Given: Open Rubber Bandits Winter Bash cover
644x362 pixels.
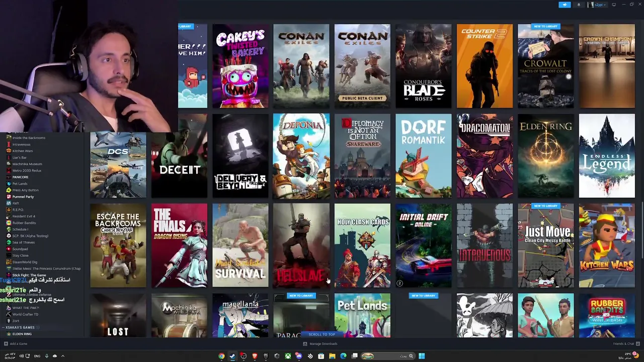Looking at the screenshot, I should pyautogui.click(x=606, y=315).
